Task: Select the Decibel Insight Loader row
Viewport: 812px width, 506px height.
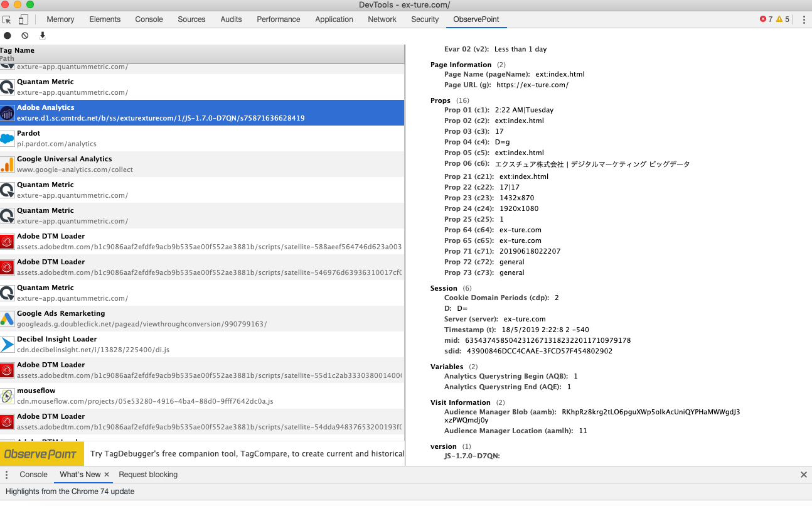Action: (x=202, y=345)
